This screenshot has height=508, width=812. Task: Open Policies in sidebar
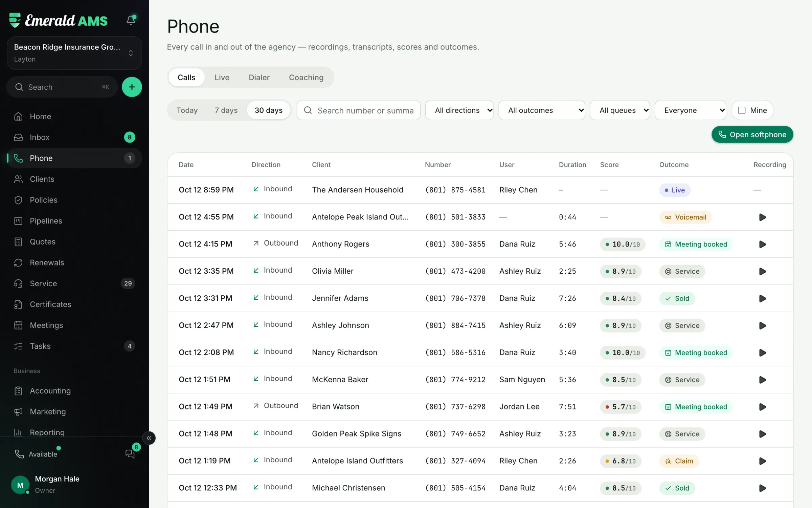coord(74,200)
